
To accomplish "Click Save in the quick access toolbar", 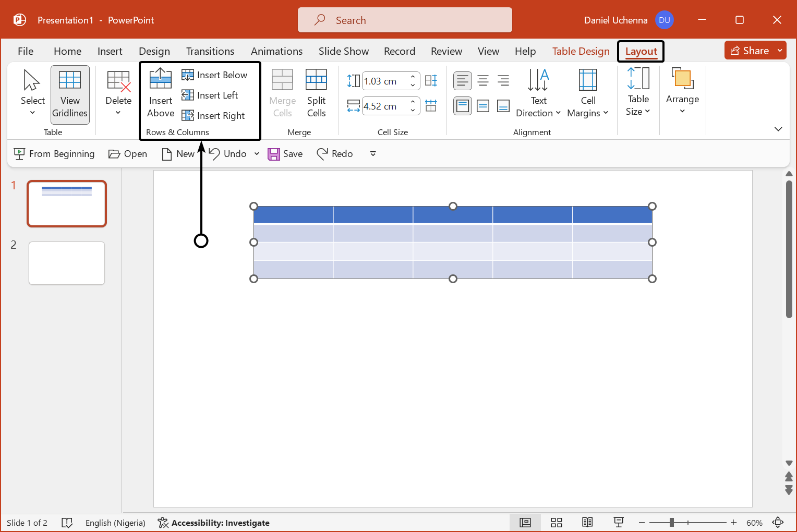I will [285, 154].
